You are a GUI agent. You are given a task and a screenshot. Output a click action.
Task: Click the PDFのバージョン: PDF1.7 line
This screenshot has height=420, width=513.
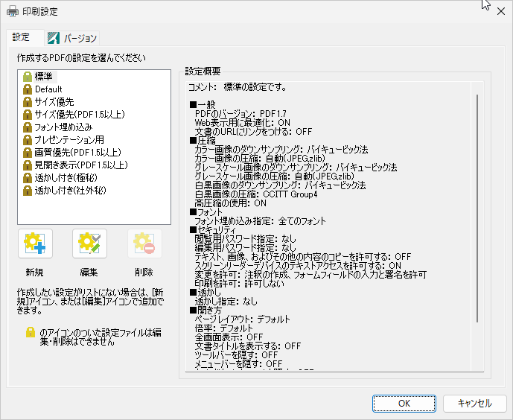coord(240,114)
